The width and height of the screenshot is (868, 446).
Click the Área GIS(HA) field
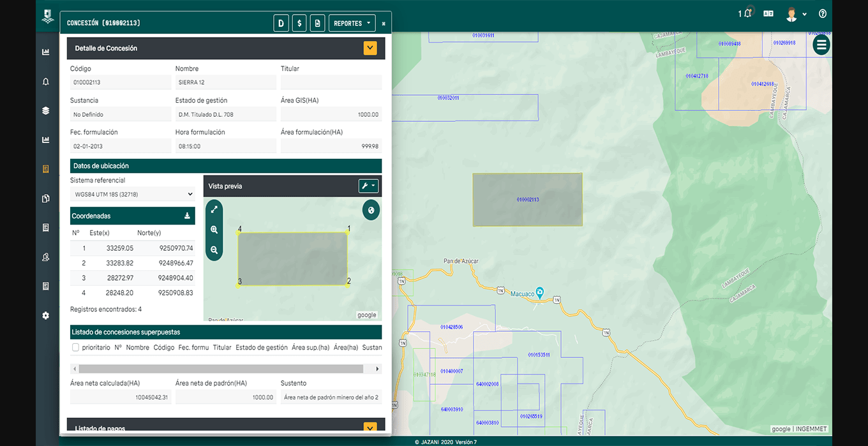[331, 114]
